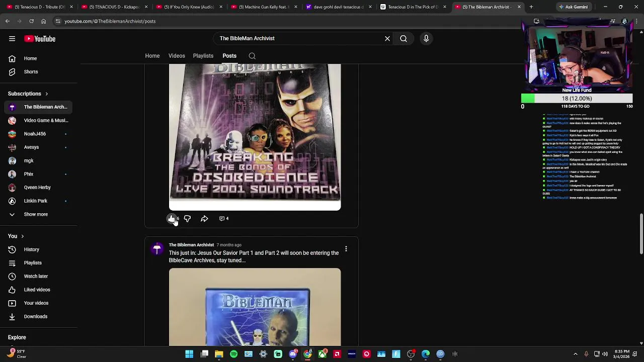Viewport: 644px width, 362px height.
Task: Open the Avexys subscription
Action: (x=39, y=147)
